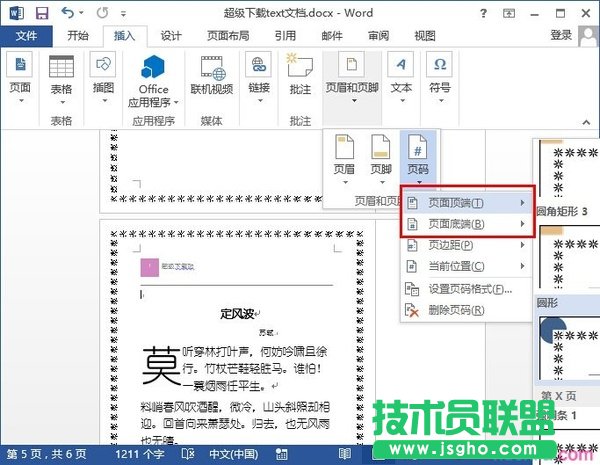The image size is (600, 465).
Task: Switch to the 设计 Design tab
Action: [x=171, y=36]
